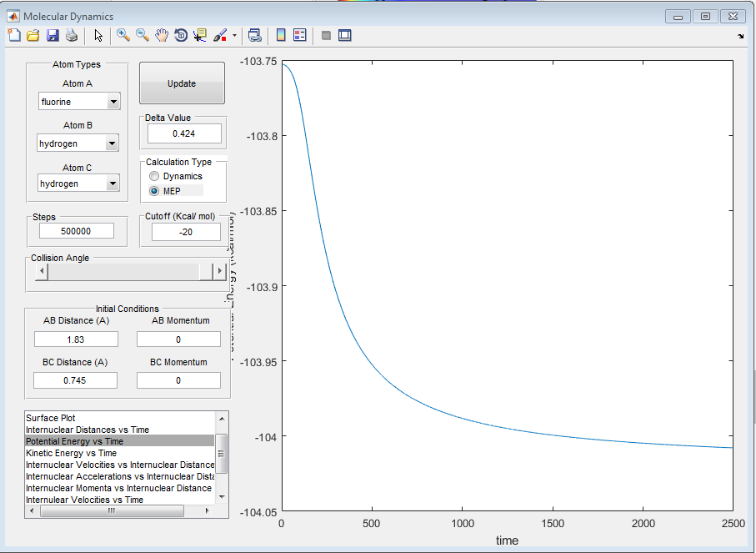The height and width of the screenshot is (553, 756).
Task: Select the Zoom In tool
Action: click(x=123, y=35)
